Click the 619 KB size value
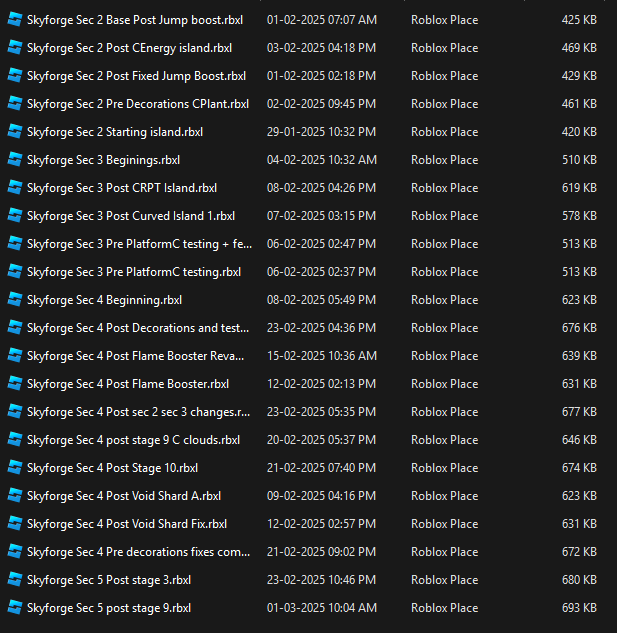Viewport: 617px width, 633px height. click(579, 188)
